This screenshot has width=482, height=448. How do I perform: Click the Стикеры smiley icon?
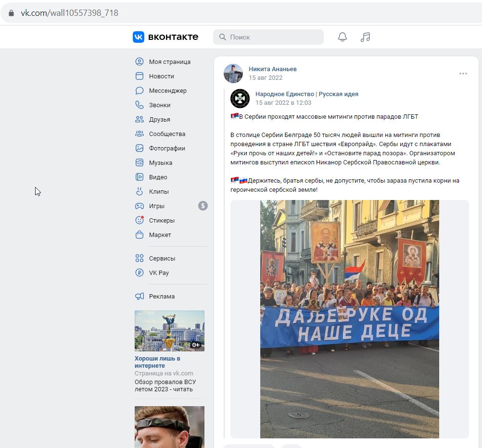[x=140, y=220]
